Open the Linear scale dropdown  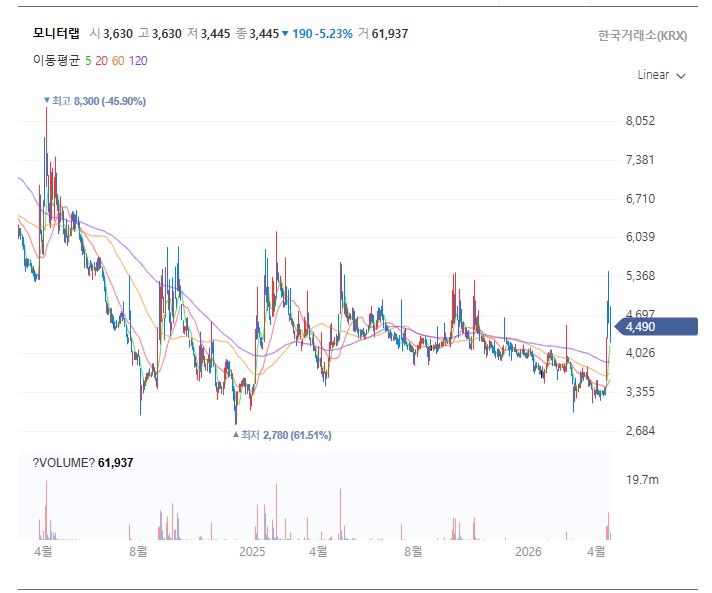661,75
